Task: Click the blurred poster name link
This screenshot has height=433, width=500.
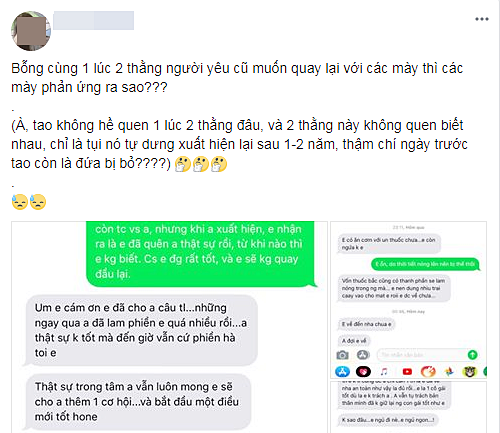Action: (94, 20)
